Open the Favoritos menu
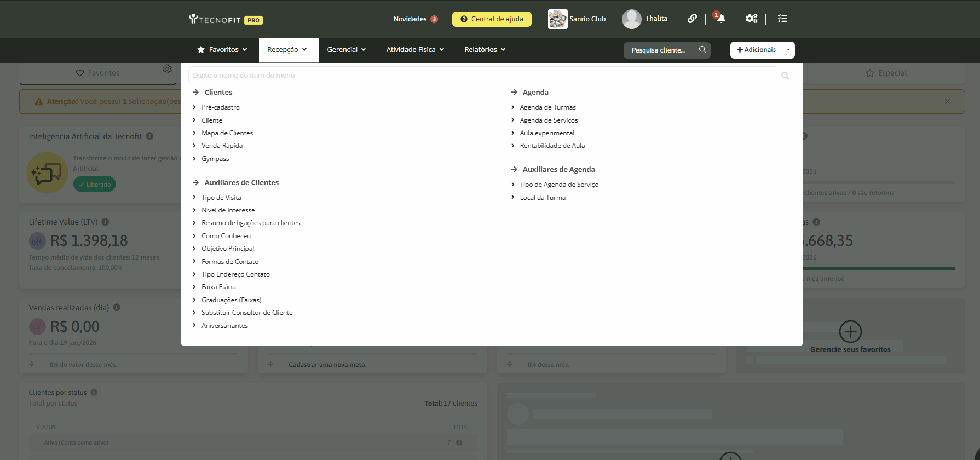The image size is (980, 460). (x=222, y=50)
